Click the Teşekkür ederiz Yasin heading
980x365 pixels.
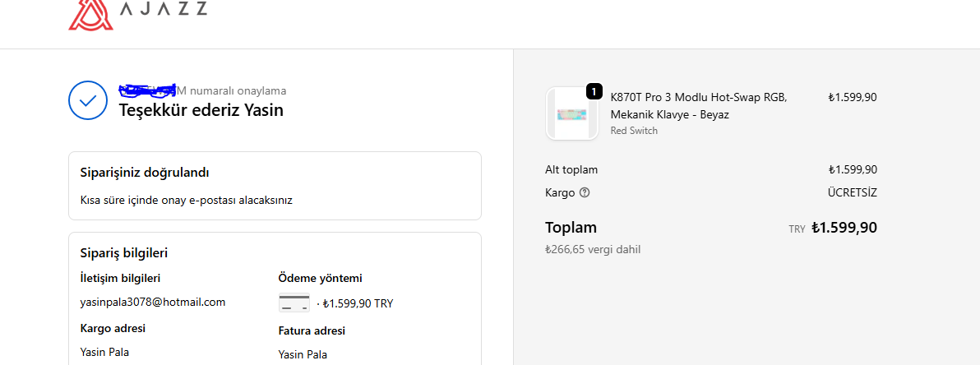[x=201, y=109]
